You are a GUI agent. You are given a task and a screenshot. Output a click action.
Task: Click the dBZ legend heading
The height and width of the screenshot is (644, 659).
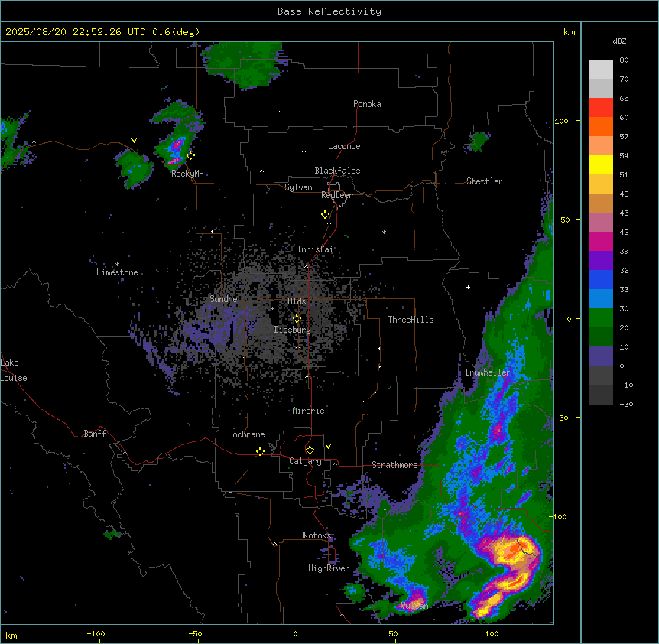coord(619,41)
